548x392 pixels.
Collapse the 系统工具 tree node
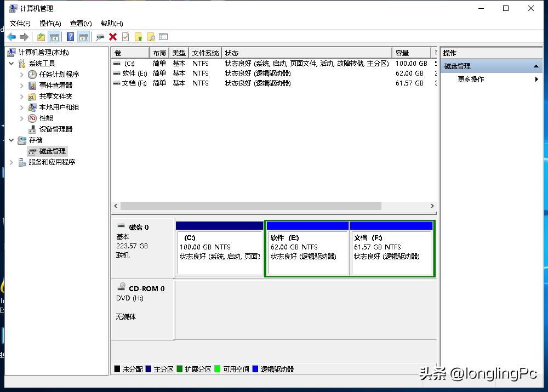12,63
